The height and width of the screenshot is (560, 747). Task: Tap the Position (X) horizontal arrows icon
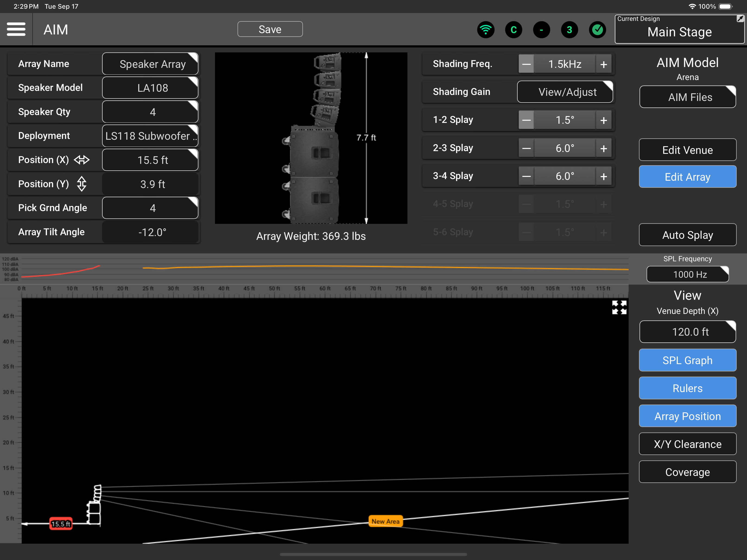tap(82, 160)
